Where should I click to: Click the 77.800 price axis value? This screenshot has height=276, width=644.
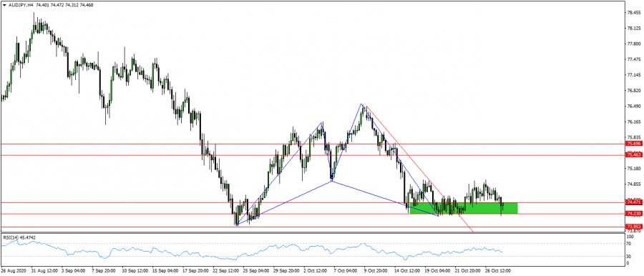[633, 44]
